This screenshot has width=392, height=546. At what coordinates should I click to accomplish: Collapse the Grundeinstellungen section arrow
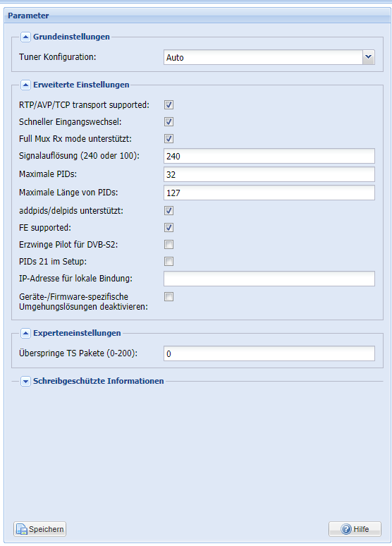(25, 37)
